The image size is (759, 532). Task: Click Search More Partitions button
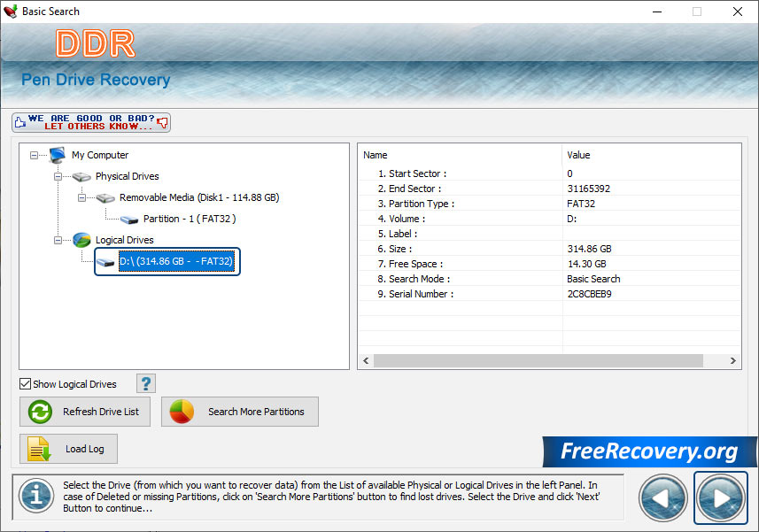pos(240,412)
